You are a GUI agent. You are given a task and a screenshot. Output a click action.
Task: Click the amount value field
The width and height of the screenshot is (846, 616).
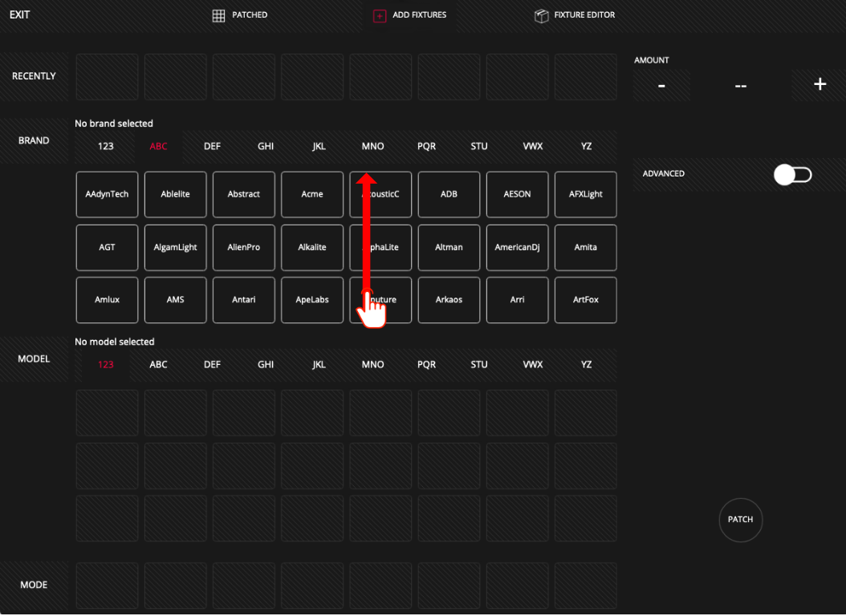click(740, 86)
